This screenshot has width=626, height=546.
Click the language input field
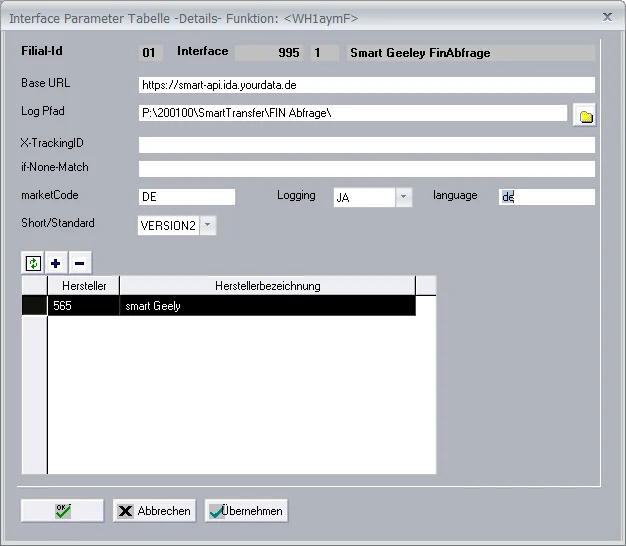point(547,197)
